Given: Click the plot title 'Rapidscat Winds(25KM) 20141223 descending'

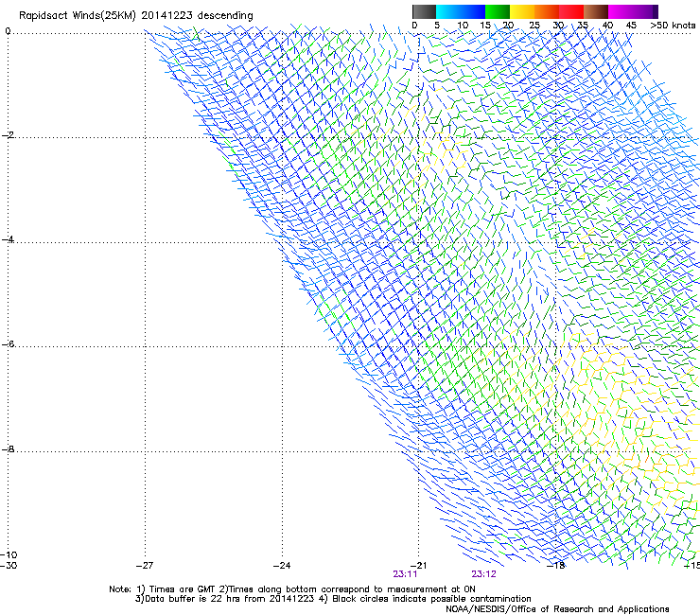Looking at the screenshot, I should [x=135, y=16].
